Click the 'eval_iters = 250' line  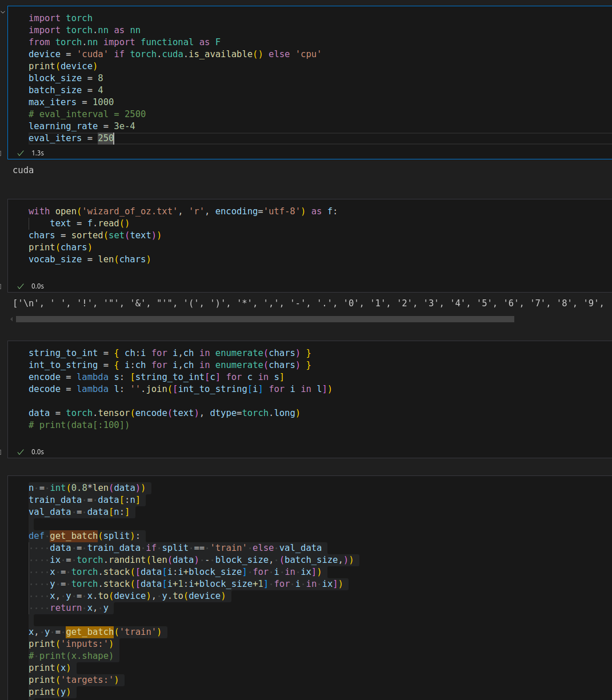pyautogui.click(x=71, y=138)
